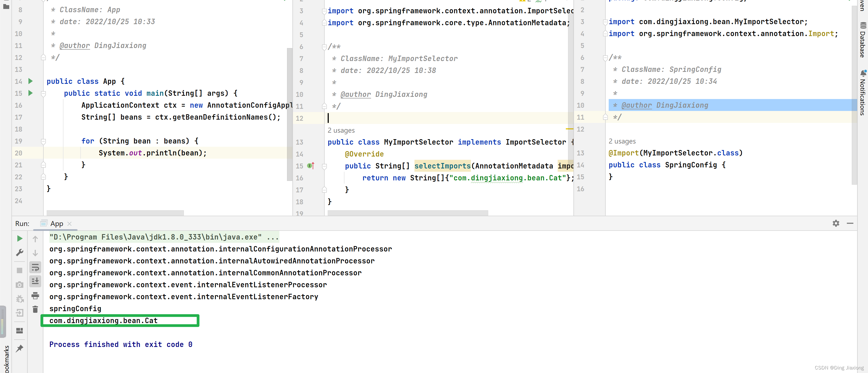Print console output with printer icon
Screen dimensions: 868x373
[35, 296]
